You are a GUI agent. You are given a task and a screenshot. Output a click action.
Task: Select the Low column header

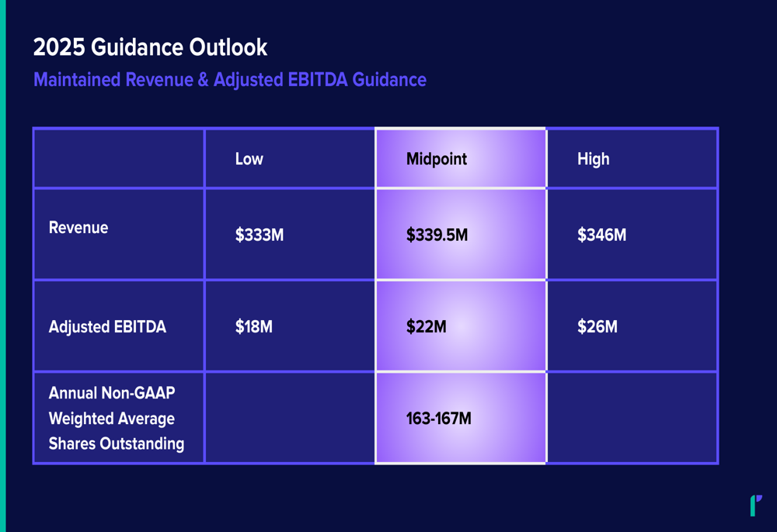pyautogui.click(x=249, y=159)
